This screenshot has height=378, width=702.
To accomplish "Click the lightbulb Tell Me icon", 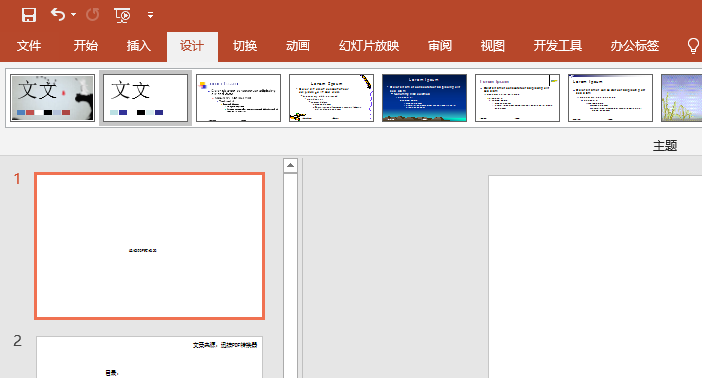I will tap(693, 46).
